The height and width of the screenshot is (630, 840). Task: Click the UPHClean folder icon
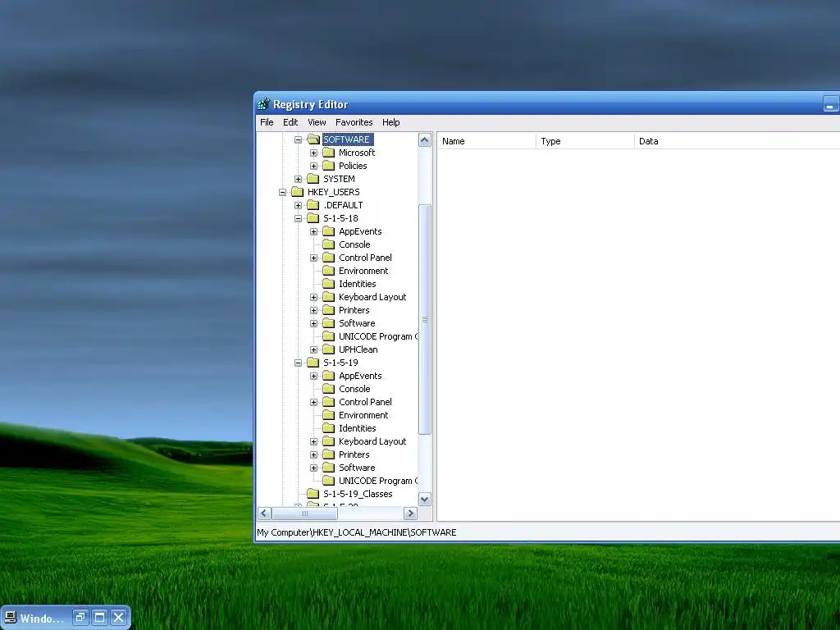[328, 349]
